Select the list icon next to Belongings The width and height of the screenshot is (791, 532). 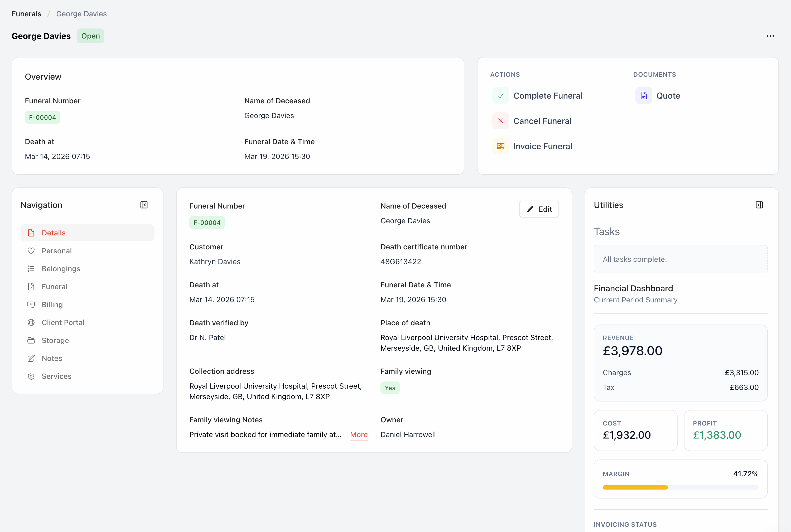31,268
